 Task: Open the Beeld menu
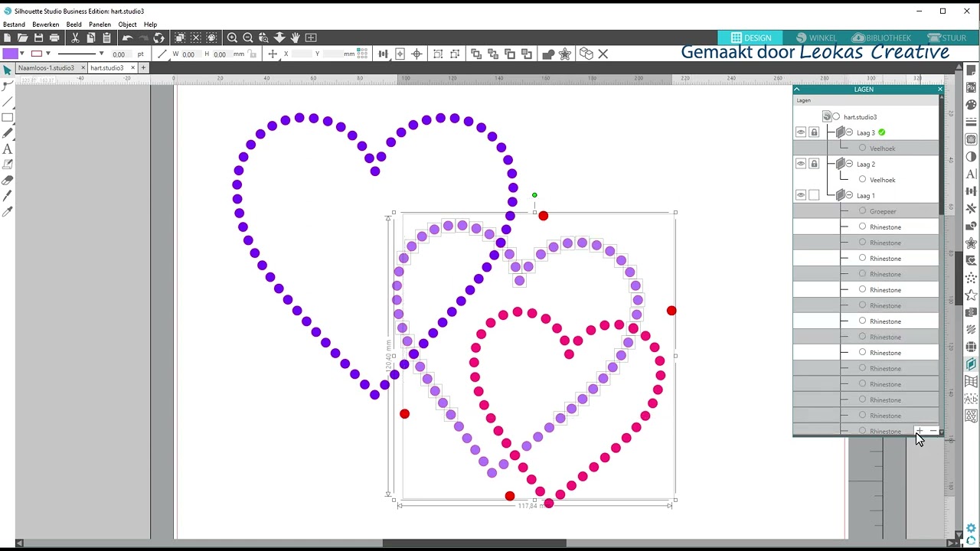pos(73,24)
